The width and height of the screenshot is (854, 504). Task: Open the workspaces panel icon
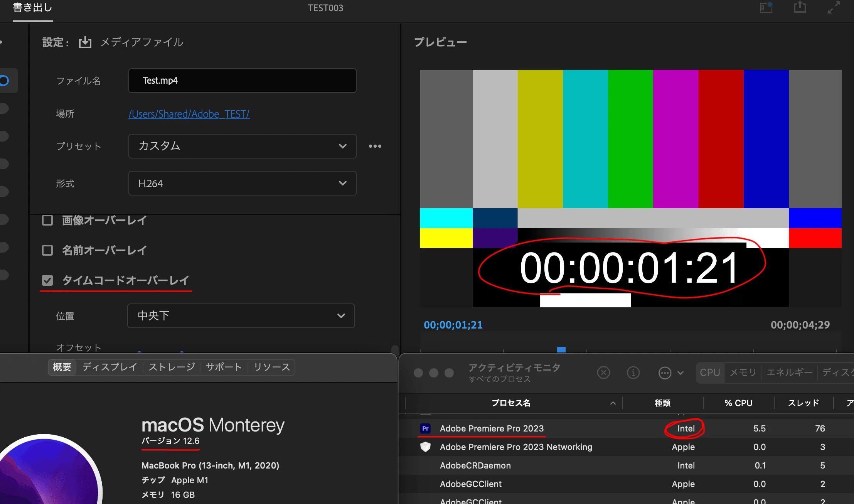pyautogui.click(x=766, y=7)
